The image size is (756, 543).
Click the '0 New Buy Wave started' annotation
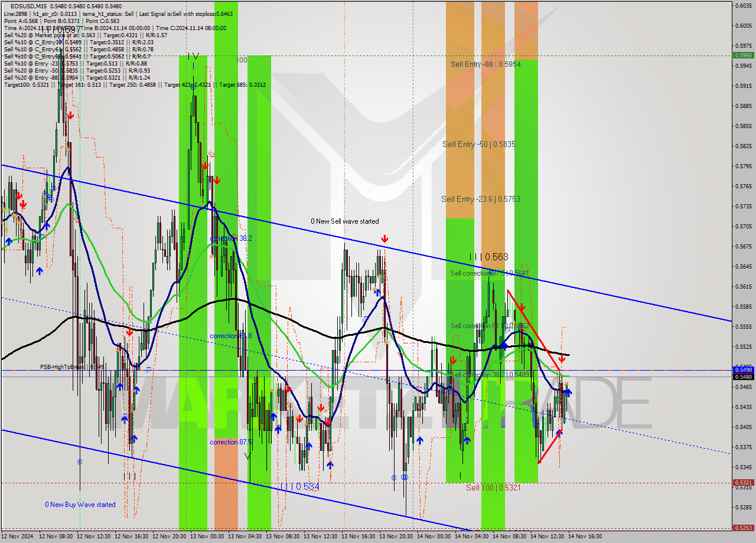[x=80, y=505]
